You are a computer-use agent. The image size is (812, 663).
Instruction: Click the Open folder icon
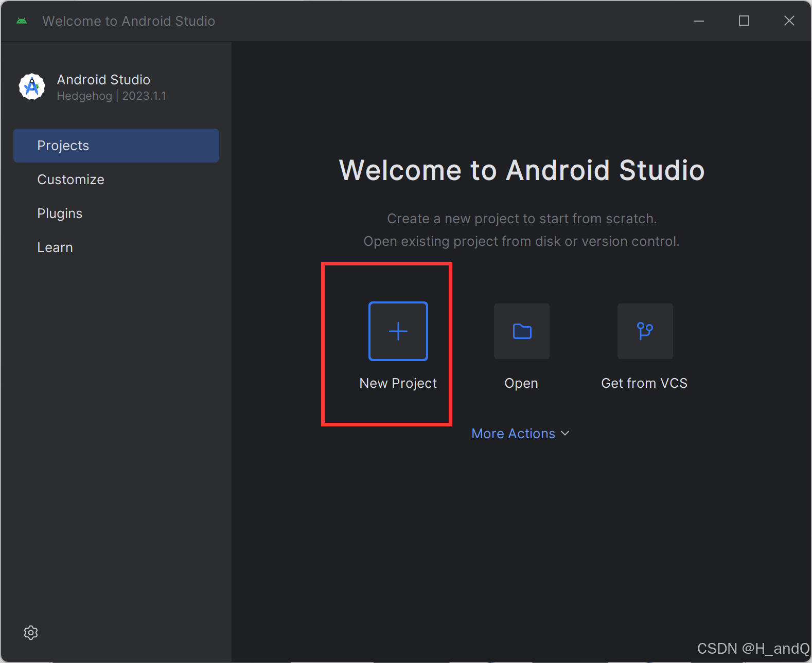pyautogui.click(x=522, y=331)
